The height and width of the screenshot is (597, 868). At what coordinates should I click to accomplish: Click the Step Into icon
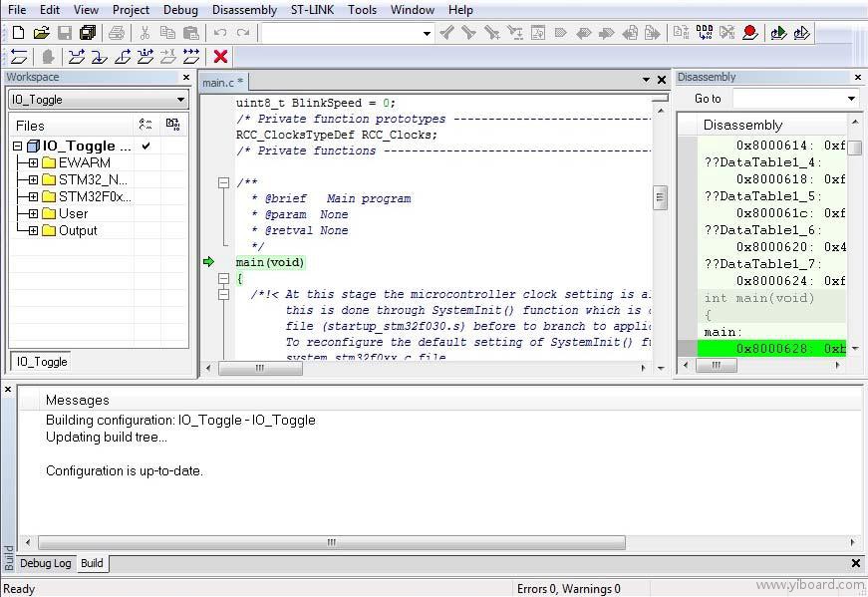(x=100, y=57)
